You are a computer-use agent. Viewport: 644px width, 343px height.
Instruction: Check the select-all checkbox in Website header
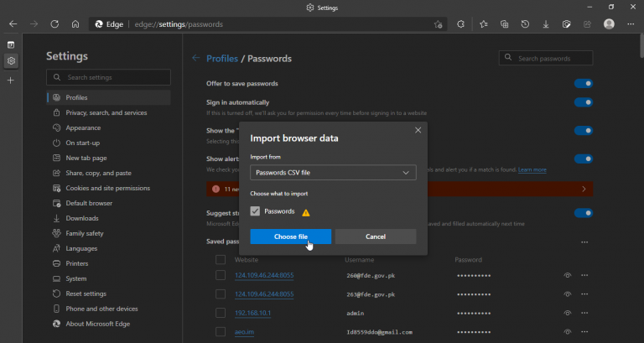coord(221,260)
